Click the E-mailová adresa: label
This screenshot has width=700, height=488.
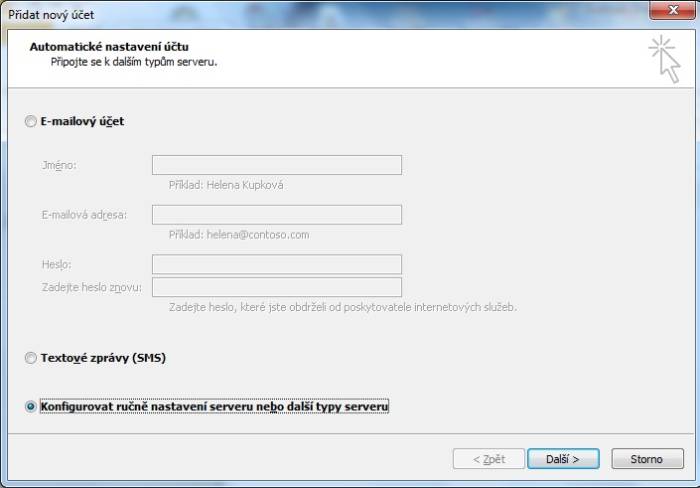84,215
